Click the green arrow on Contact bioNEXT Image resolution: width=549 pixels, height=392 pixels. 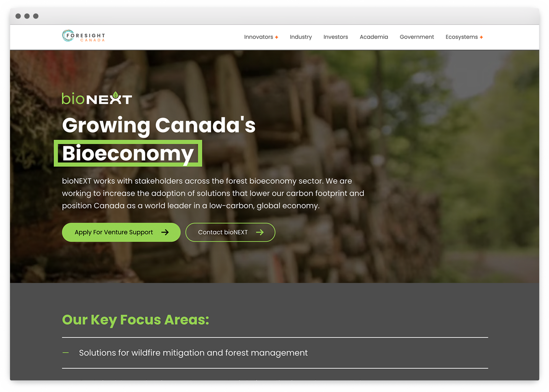point(260,232)
